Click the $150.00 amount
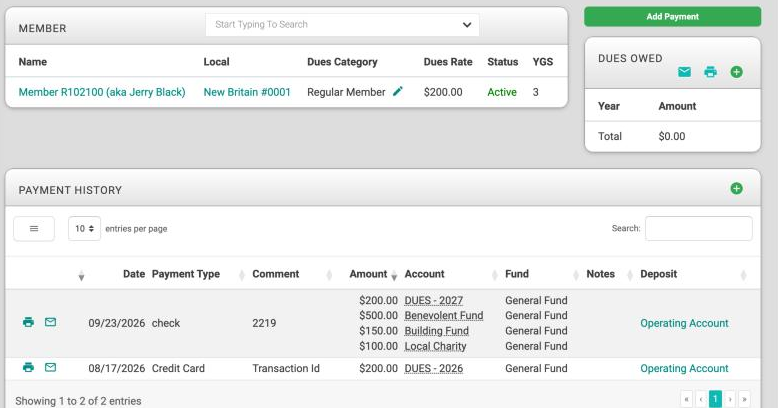Image resolution: width=778 pixels, height=408 pixels. point(379,331)
